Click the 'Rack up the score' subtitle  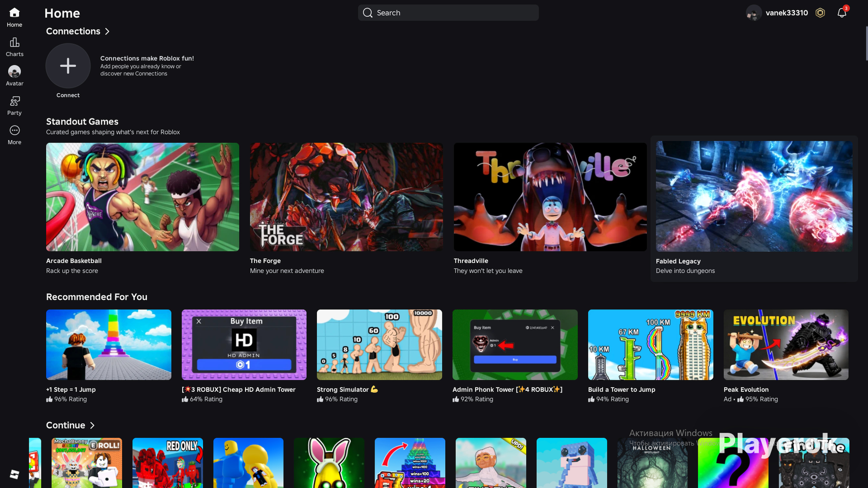[72, 271]
